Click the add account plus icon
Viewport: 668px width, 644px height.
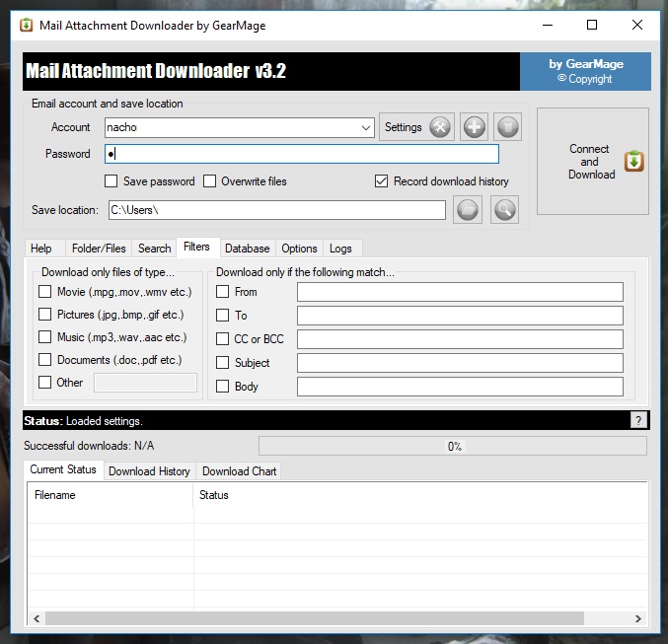click(x=476, y=127)
